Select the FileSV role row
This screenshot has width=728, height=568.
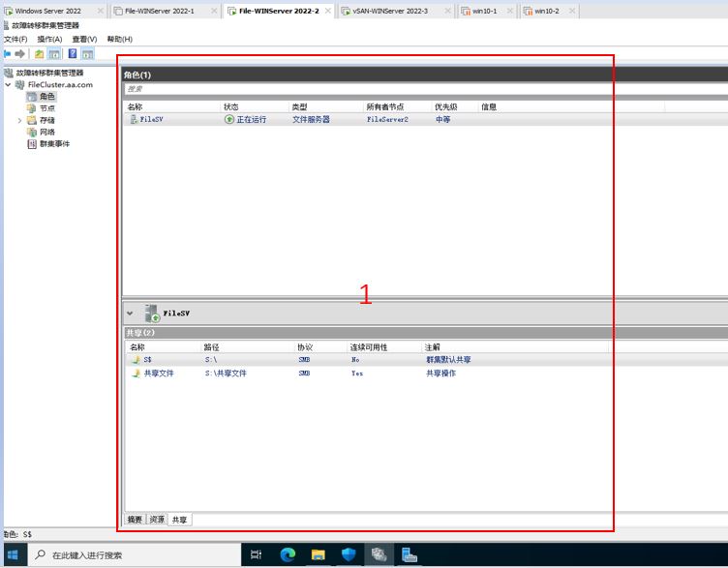tap(425, 119)
